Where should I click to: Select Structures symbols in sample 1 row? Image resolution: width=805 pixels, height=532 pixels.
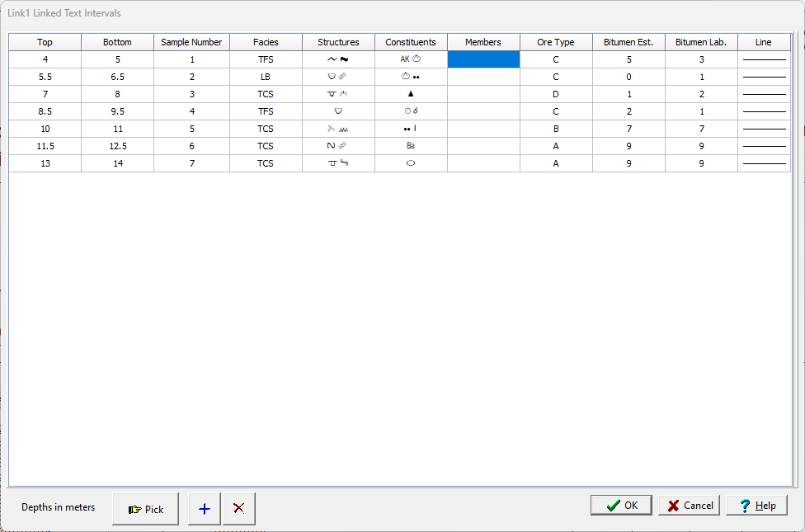[x=338, y=59]
